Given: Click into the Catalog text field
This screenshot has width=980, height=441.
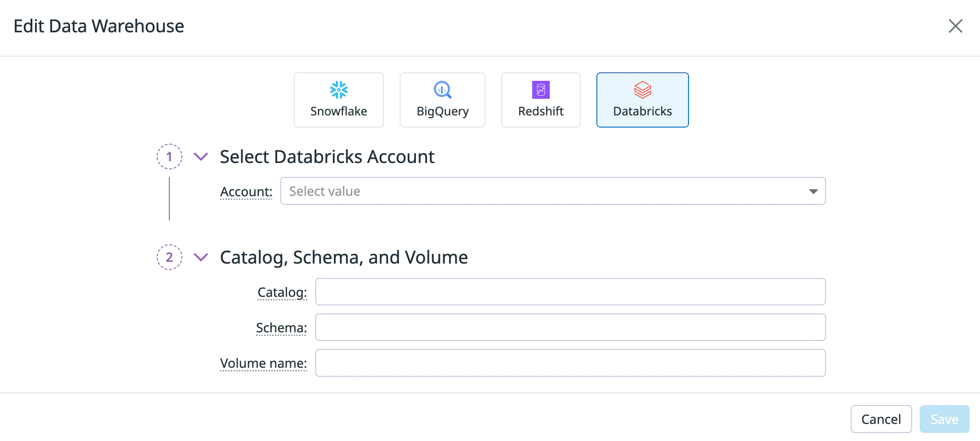Looking at the screenshot, I should pos(570,292).
